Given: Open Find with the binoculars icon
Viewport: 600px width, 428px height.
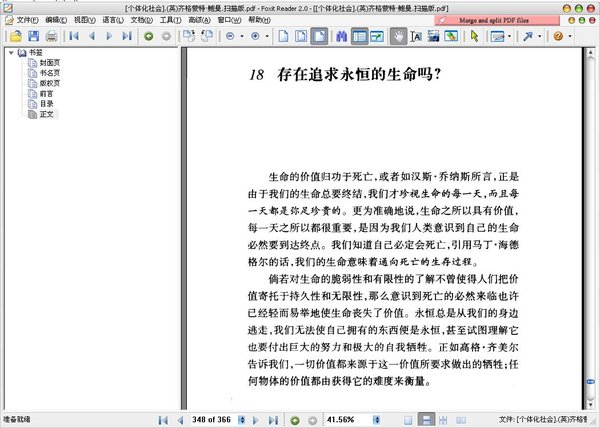Looking at the screenshot, I should tap(341, 36).
